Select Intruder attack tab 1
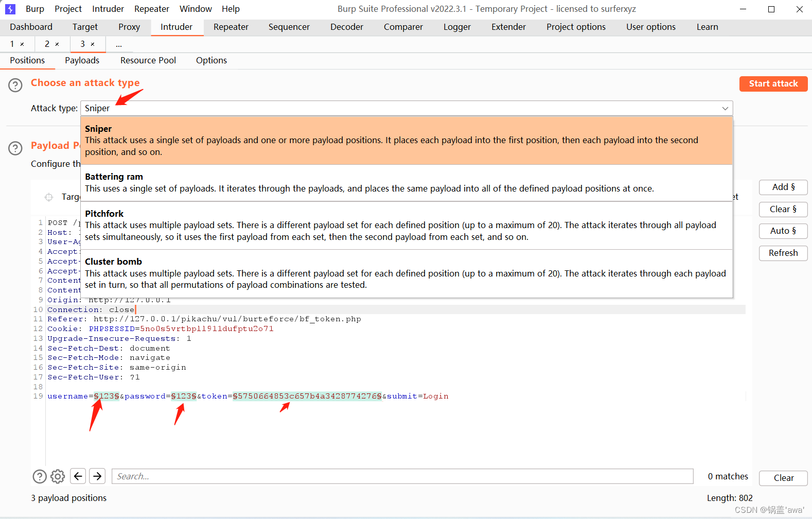The height and width of the screenshot is (519, 812). click(x=12, y=44)
